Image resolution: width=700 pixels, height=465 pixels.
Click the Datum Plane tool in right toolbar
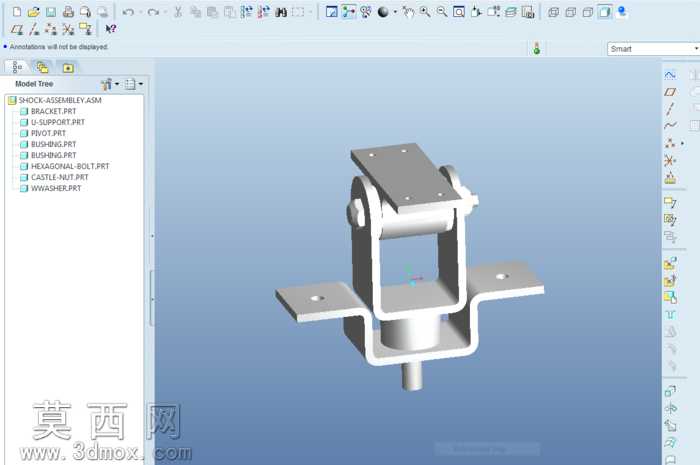coord(670,92)
